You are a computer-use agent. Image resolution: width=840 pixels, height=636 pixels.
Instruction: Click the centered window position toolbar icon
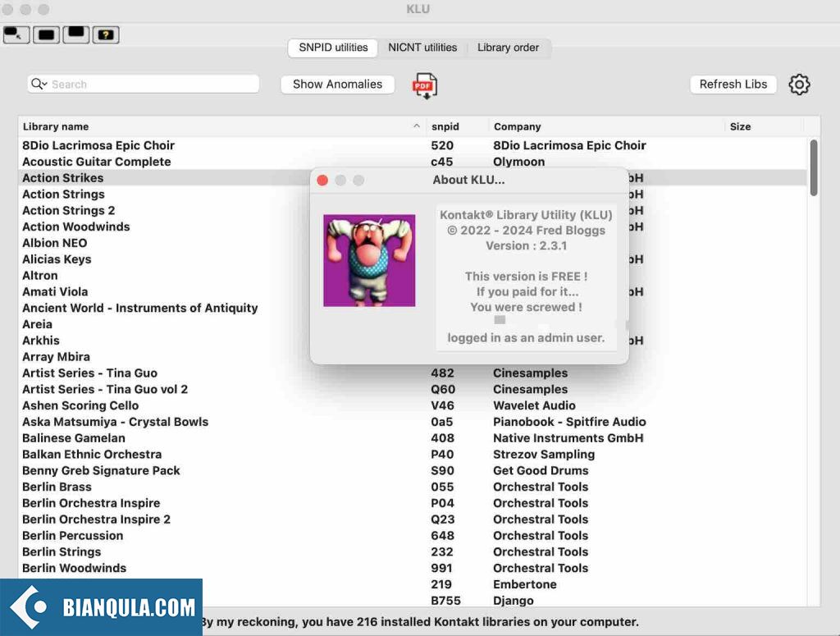pos(46,34)
